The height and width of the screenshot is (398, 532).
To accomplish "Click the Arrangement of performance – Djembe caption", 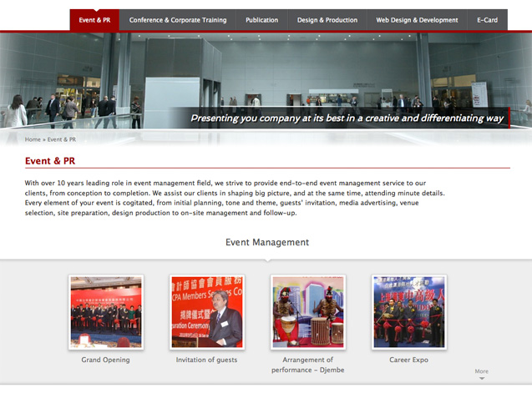I will (x=307, y=365).
